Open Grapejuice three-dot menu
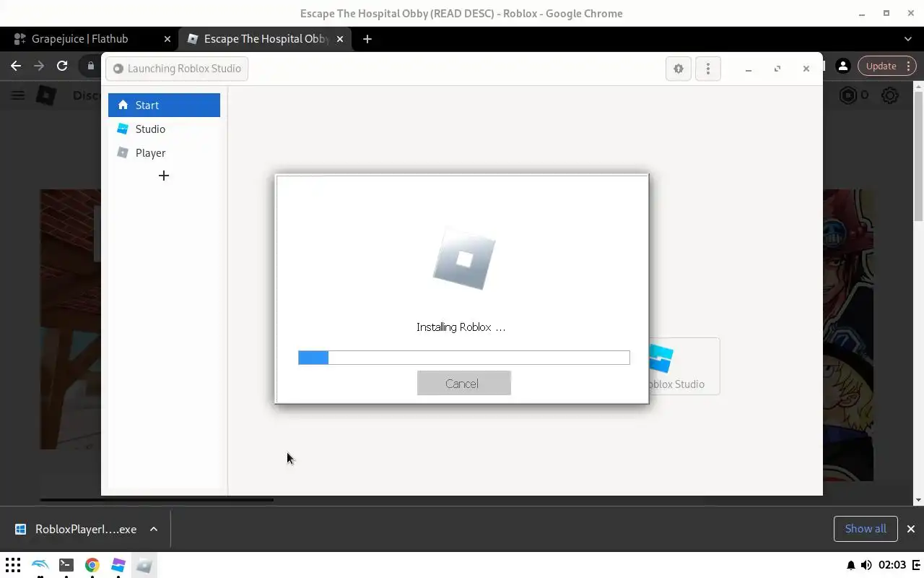Screen dimensions: 924x578 coord(707,69)
